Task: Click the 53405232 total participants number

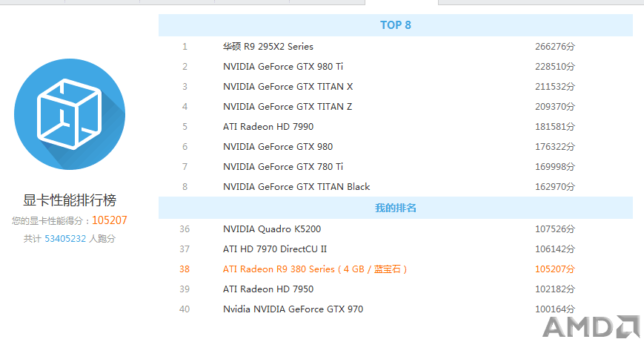Action: coord(65,239)
